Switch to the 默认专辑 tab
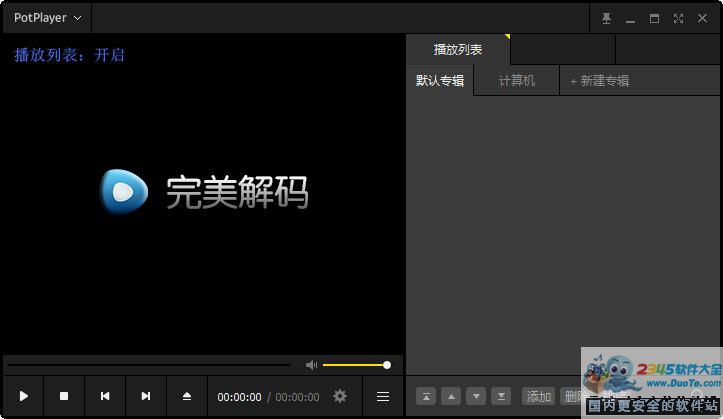The height and width of the screenshot is (419, 723). click(x=440, y=81)
